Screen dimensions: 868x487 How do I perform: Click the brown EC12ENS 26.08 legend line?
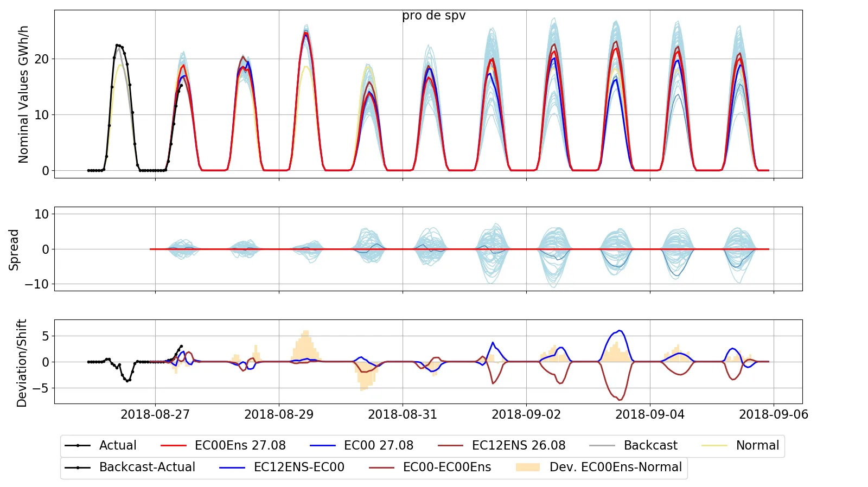click(451, 446)
